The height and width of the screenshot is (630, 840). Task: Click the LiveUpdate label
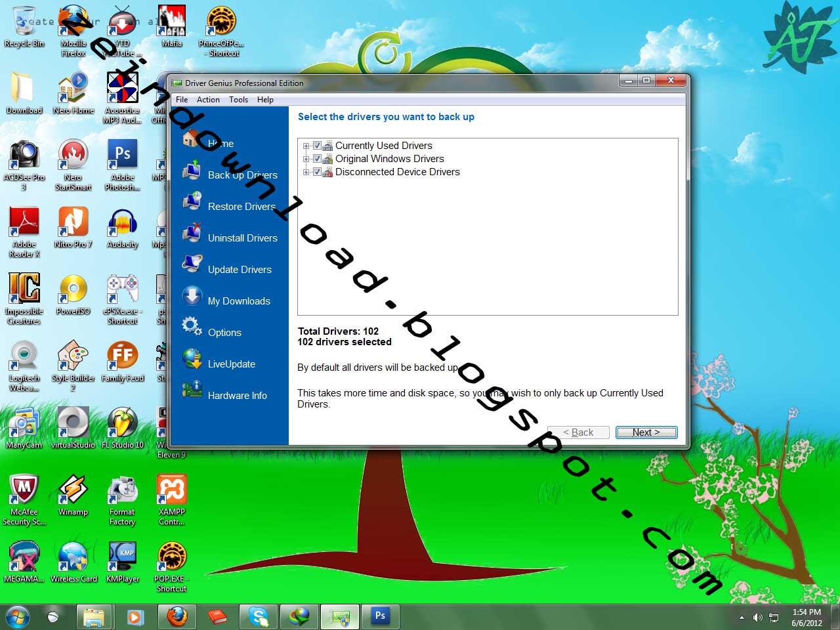232,364
